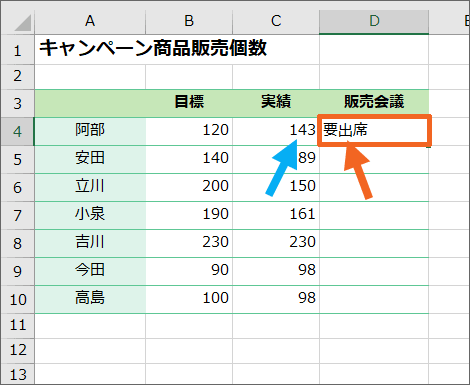This screenshot has height=385, width=470.
Task: Select row 12 header
Action: [17, 351]
